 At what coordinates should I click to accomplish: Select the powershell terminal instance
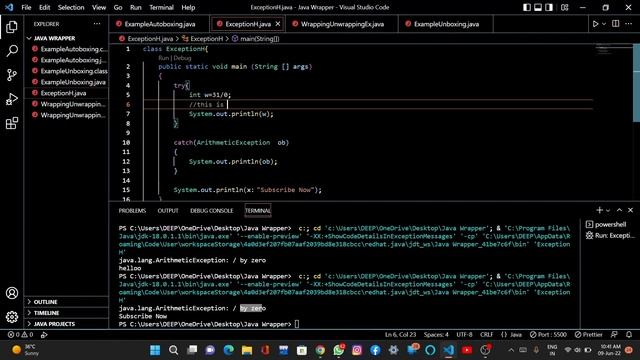609,224
